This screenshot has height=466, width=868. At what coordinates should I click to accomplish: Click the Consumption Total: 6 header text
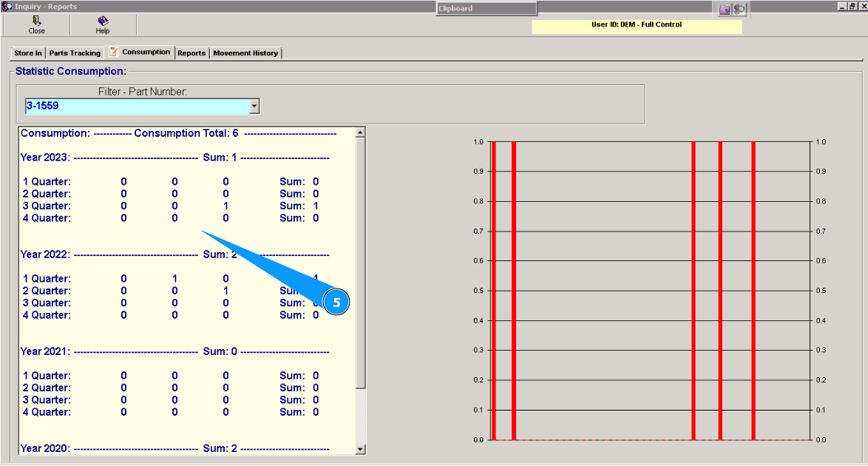point(186,134)
